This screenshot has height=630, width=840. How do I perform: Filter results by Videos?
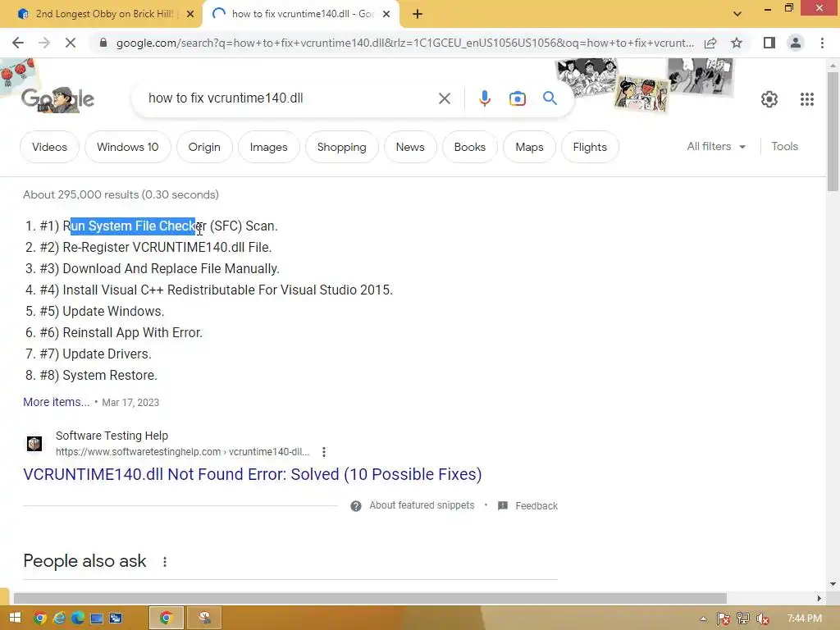click(49, 147)
